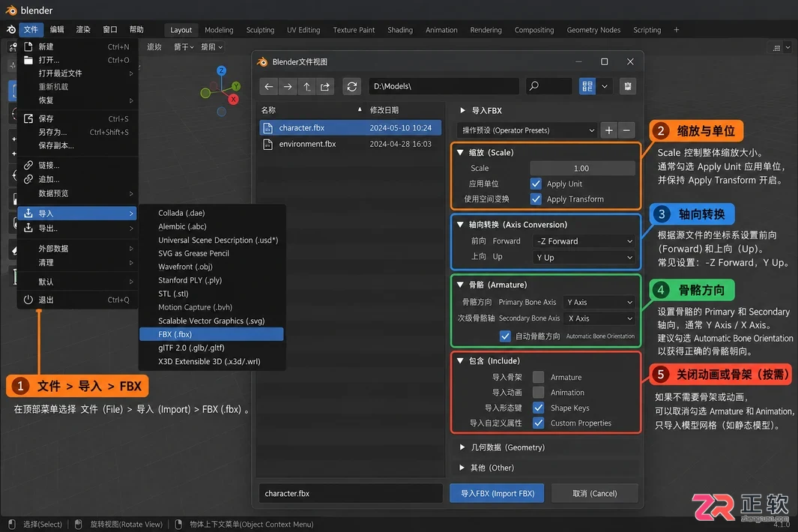
Task: Open the 编辑 (Edit) menu
Action: [x=57, y=29]
